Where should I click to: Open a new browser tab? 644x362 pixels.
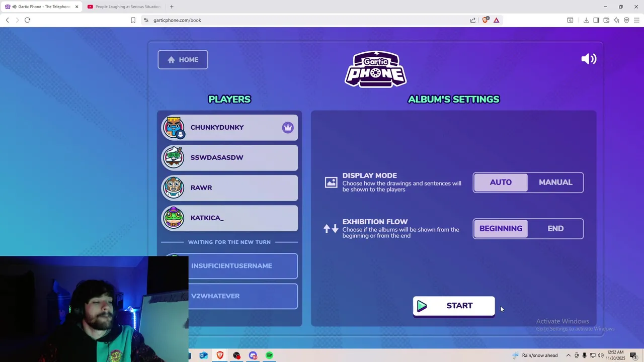click(172, 7)
